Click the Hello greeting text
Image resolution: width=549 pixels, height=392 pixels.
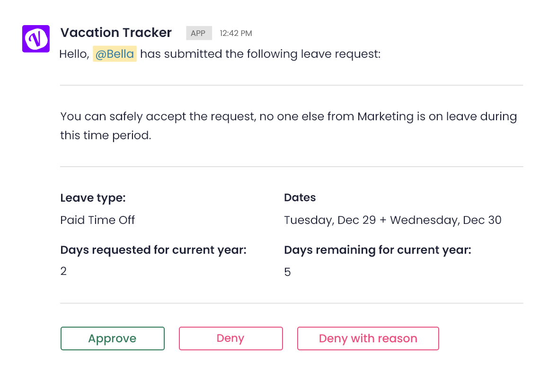coord(74,54)
